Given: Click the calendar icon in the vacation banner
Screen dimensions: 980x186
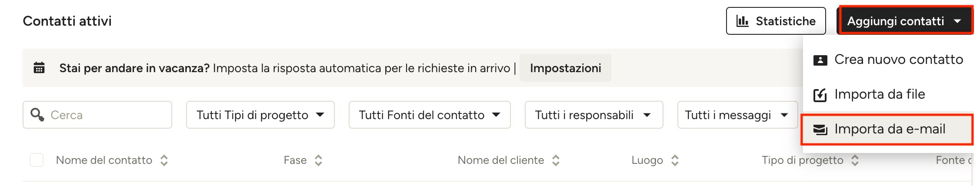Looking at the screenshot, I should [39, 68].
